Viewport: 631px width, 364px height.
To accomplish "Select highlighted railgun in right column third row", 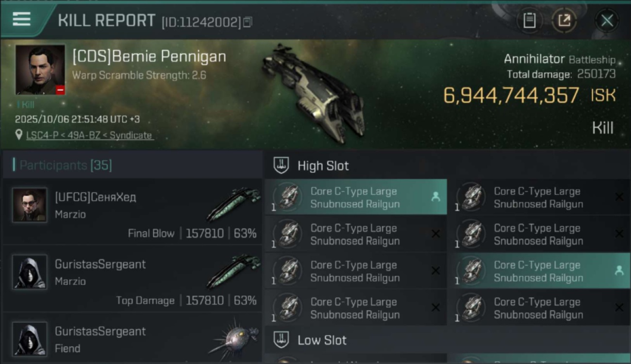I will point(539,271).
